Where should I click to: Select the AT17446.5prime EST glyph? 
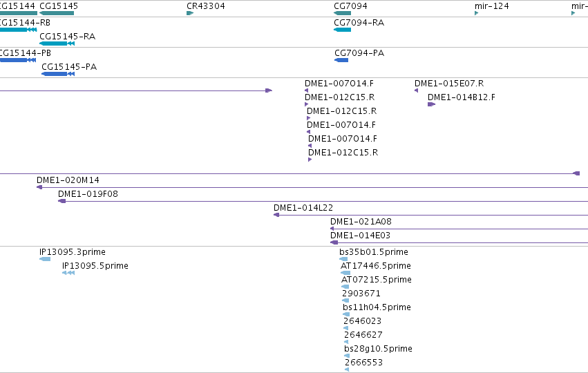pos(345,273)
